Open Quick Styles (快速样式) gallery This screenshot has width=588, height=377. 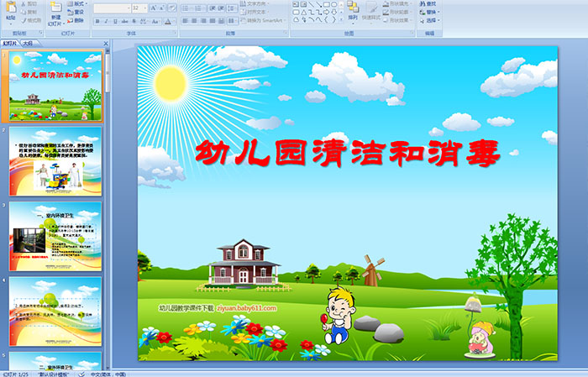tap(371, 11)
